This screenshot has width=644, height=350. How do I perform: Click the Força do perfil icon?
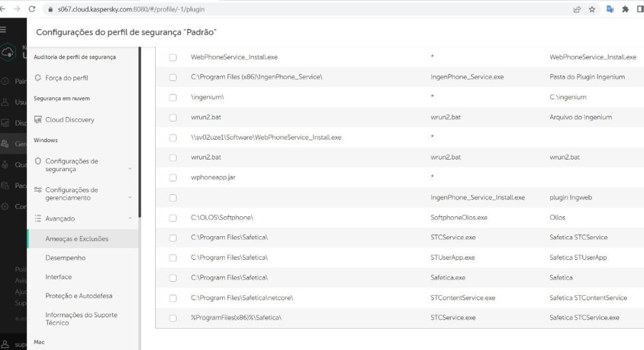pos(38,78)
